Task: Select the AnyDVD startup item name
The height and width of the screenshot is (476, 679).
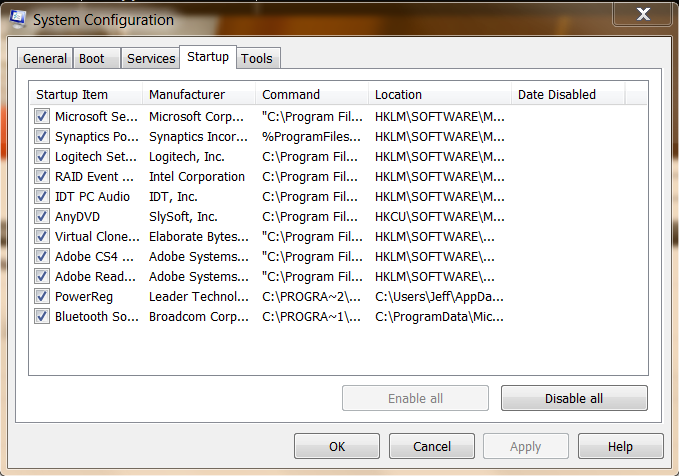Action: coord(77,217)
